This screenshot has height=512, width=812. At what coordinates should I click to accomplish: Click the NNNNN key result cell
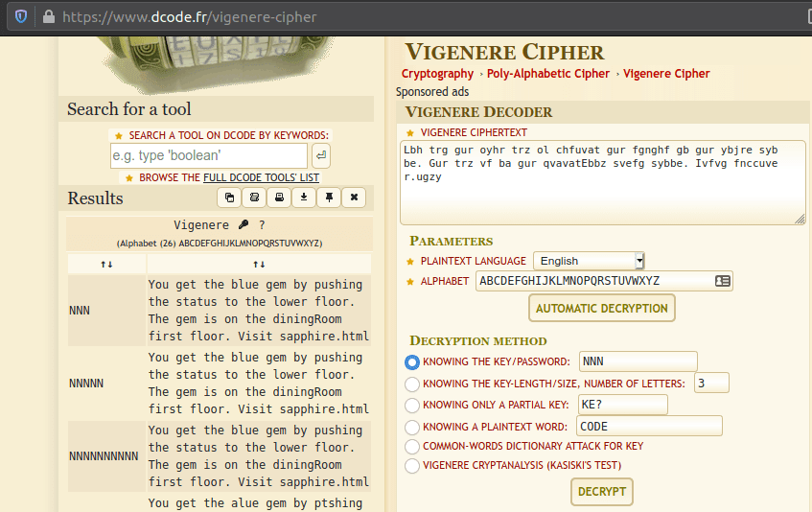(106, 384)
